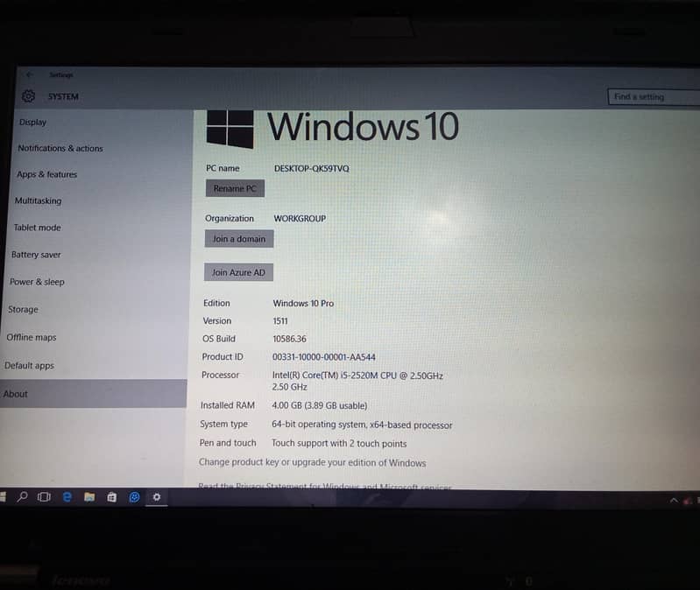The image size is (700, 590).
Task: Click Product ID 00331-10000-00001-AA544
Action: [323, 357]
